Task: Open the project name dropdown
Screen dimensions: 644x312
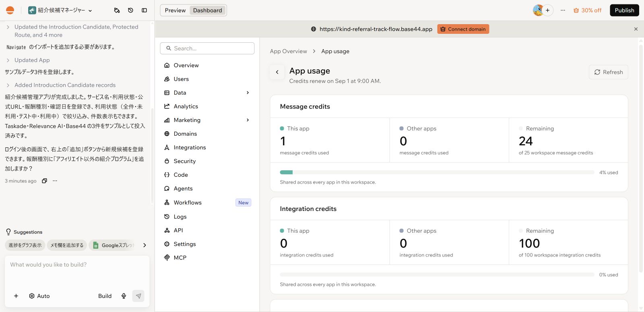Action: tap(60, 10)
